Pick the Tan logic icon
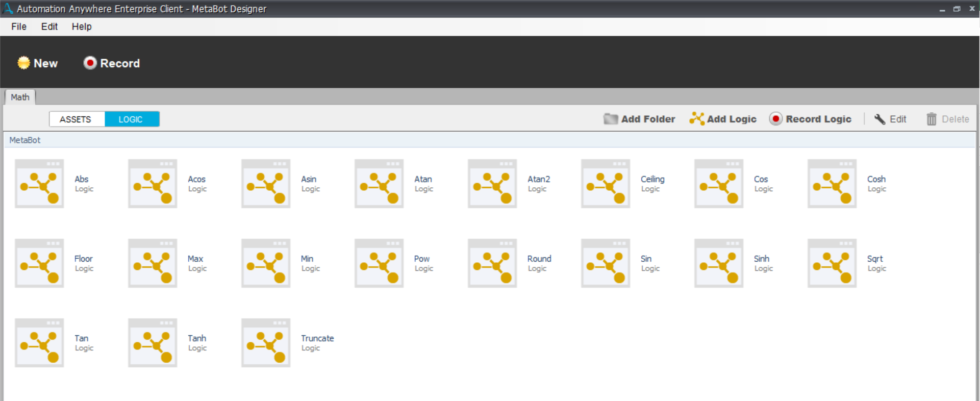The width and height of the screenshot is (980, 401). pyautogui.click(x=39, y=343)
